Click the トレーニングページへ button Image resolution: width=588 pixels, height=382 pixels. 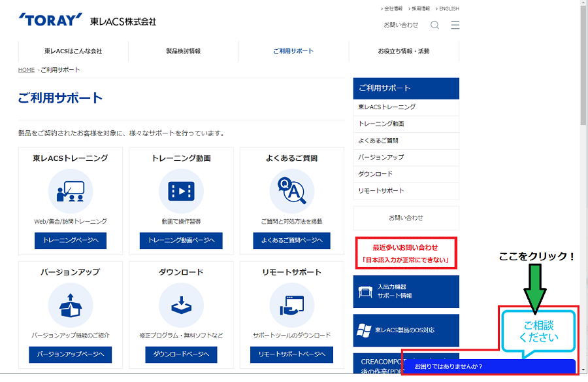tap(71, 241)
